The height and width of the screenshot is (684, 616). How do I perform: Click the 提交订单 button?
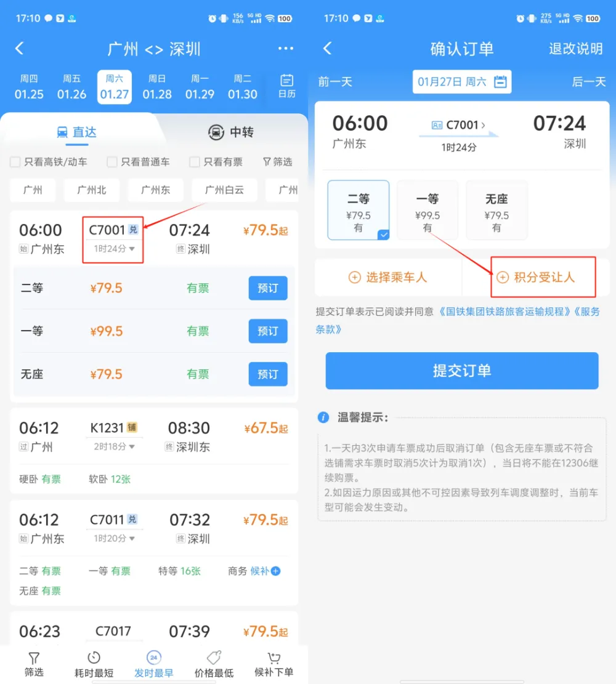(462, 371)
